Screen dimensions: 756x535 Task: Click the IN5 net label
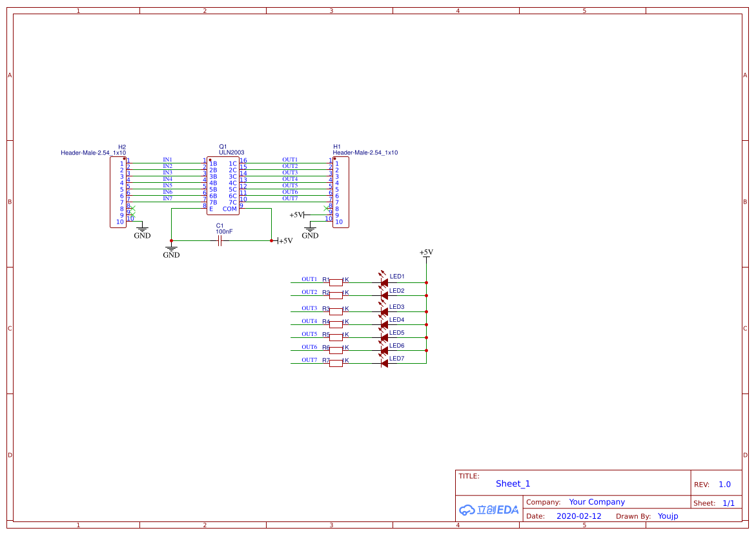coord(167,185)
